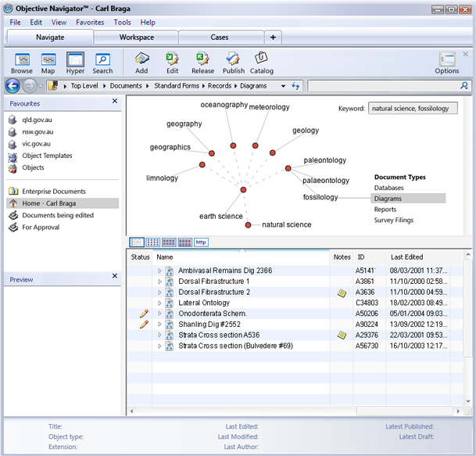Screen dimensions: 476x456
Task: Expand Dorsal Fibrastructure 1 row
Action: coord(159,282)
